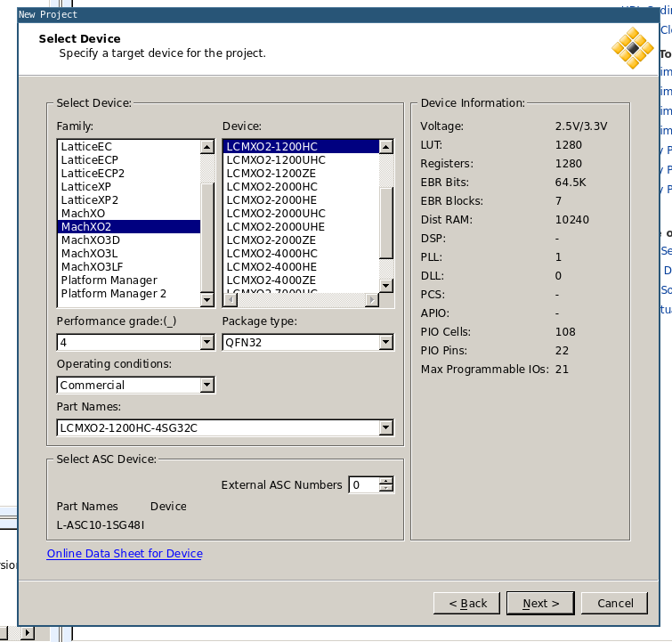Image resolution: width=672 pixels, height=642 pixels.
Task: Select the Platform Manager 2 family
Action: pyautogui.click(x=113, y=293)
